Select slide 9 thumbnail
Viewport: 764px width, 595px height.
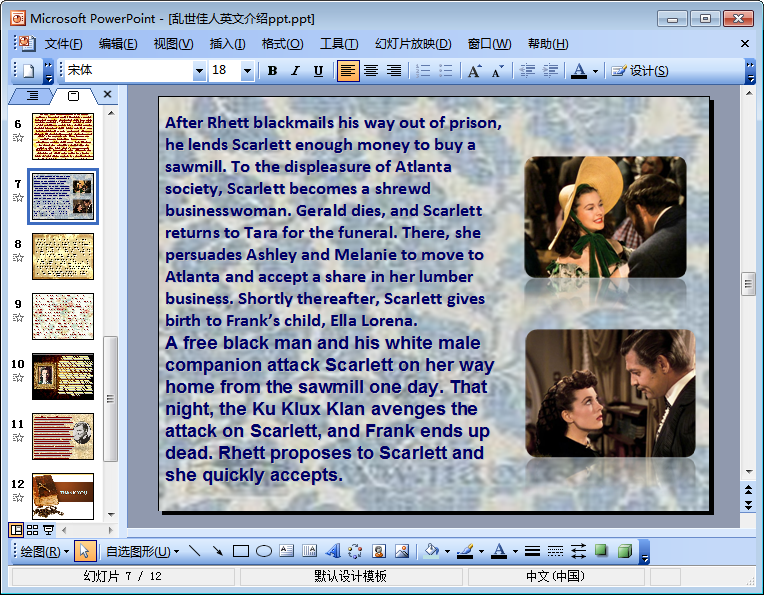pyautogui.click(x=63, y=316)
